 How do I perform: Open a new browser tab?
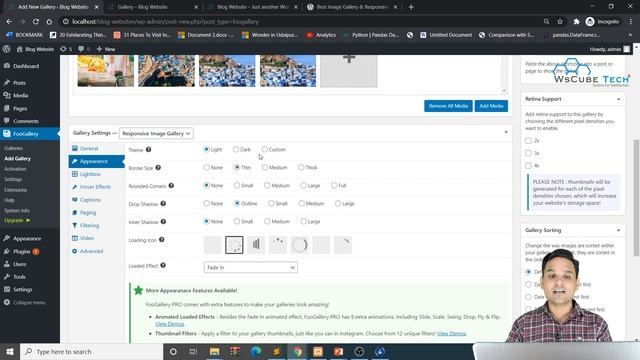411,7
